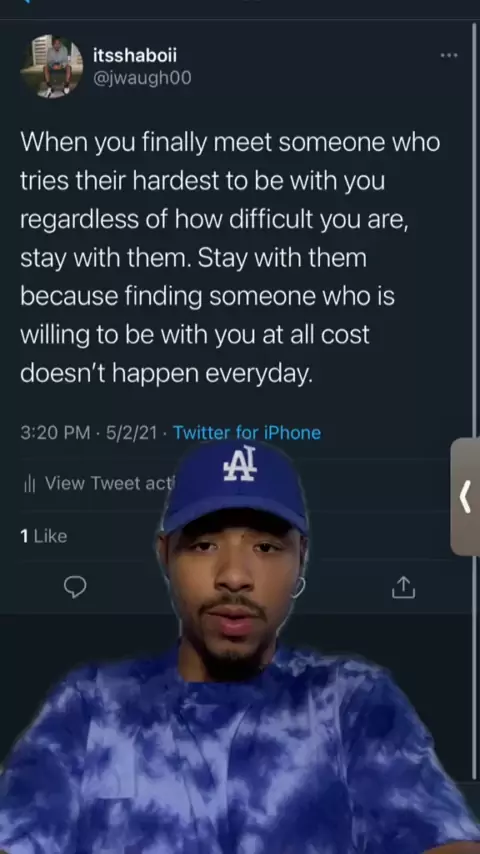Click the bar chart analytics icon

(29, 484)
